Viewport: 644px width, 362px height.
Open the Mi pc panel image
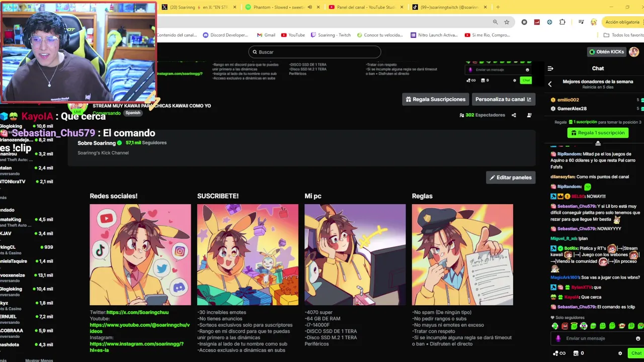355,254
